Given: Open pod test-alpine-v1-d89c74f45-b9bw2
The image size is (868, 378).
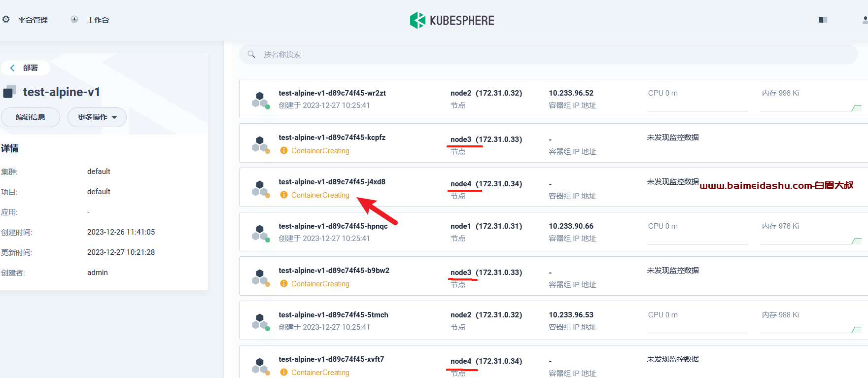Looking at the screenshot, I should coord(334,271).
